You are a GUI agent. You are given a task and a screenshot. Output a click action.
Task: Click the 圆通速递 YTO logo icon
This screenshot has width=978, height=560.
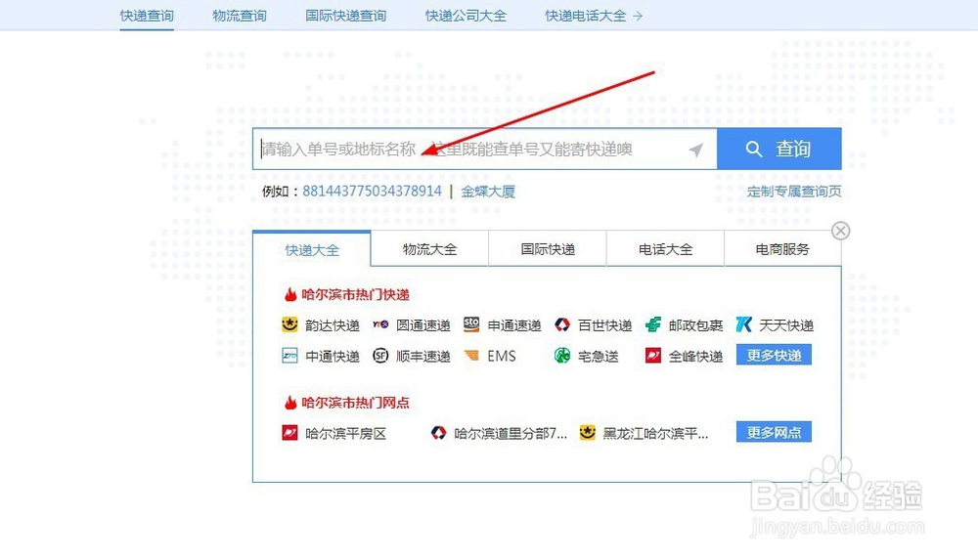point(380,324)
